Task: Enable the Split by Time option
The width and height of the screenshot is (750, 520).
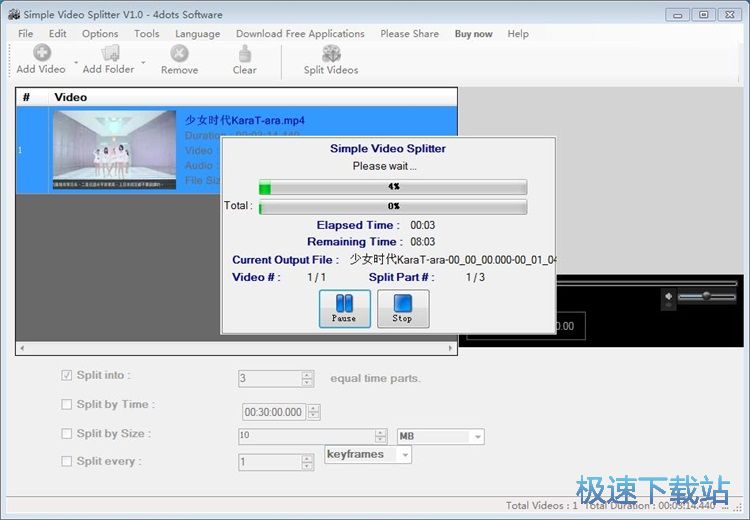Action: point(67,405)
